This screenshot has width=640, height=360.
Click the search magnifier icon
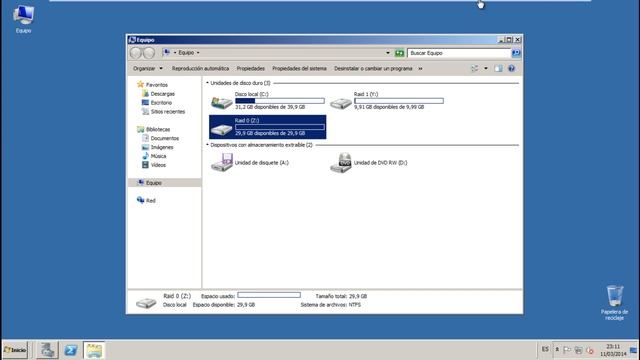(x=516, y=53)
